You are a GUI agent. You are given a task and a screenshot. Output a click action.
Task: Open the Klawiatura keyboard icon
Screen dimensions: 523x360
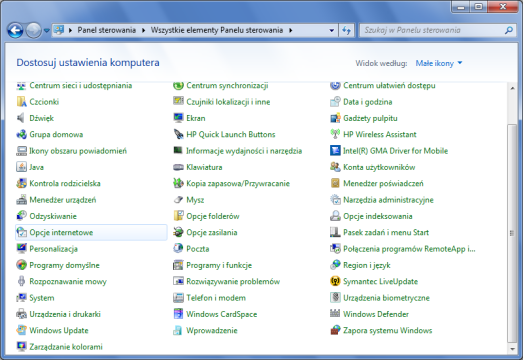[x=178, y=167]
